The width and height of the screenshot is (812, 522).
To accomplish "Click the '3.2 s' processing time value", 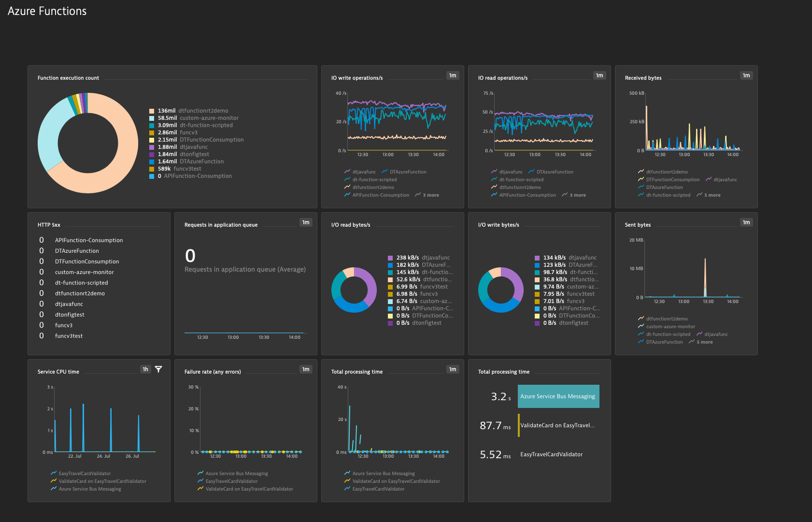I will tap(501, 397).
